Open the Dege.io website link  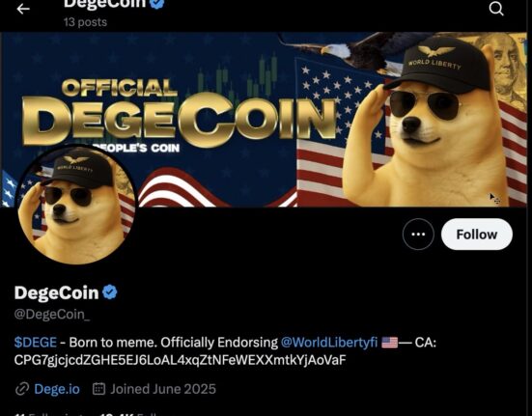[x=57, y=389]
